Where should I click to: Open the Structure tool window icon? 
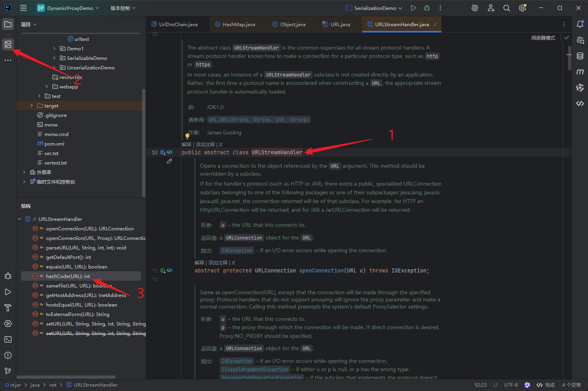point(8,44)
